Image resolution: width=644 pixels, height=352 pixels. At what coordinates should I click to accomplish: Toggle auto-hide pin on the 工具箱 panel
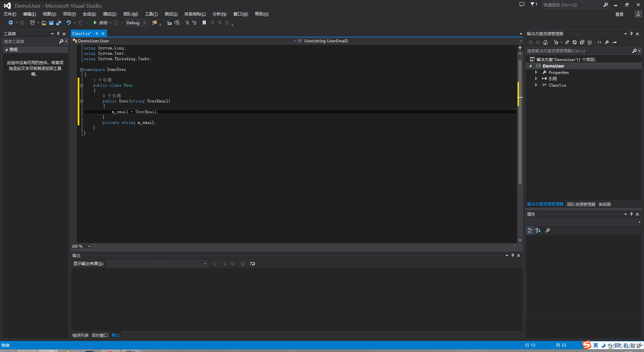click(x=58, y=34)
